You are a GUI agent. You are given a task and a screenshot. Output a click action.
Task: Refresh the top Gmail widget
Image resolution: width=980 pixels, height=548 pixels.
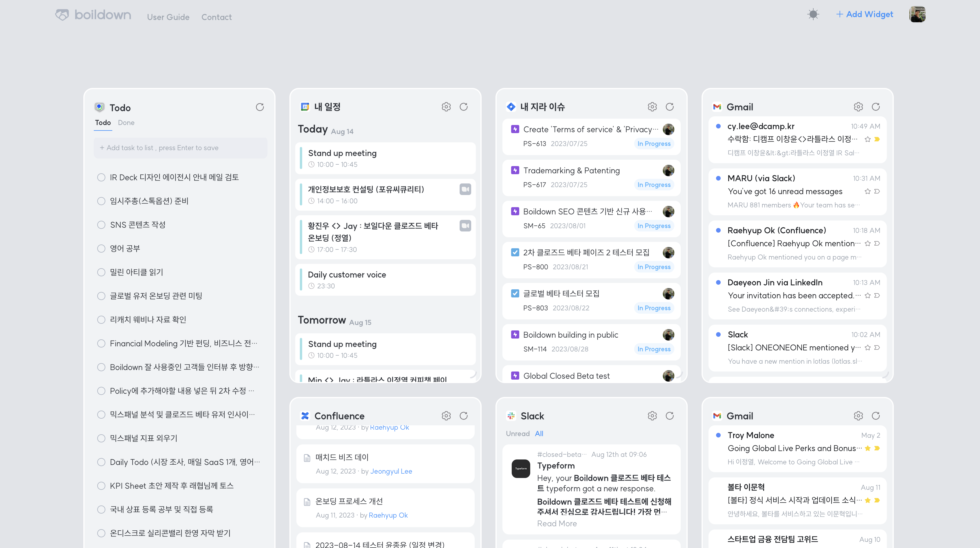[x=876, y=107]
